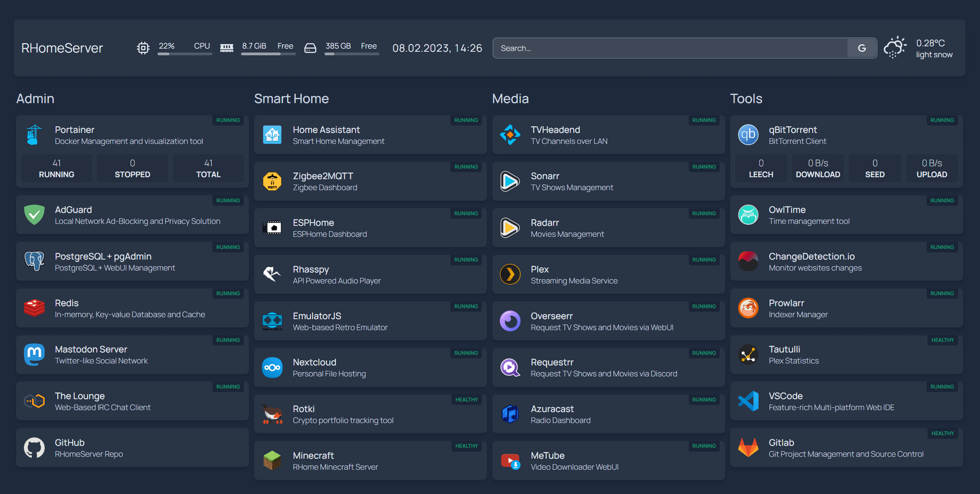980x494 pixels.
Task: Click the Admin group heading
Action: tap(35, 98)
